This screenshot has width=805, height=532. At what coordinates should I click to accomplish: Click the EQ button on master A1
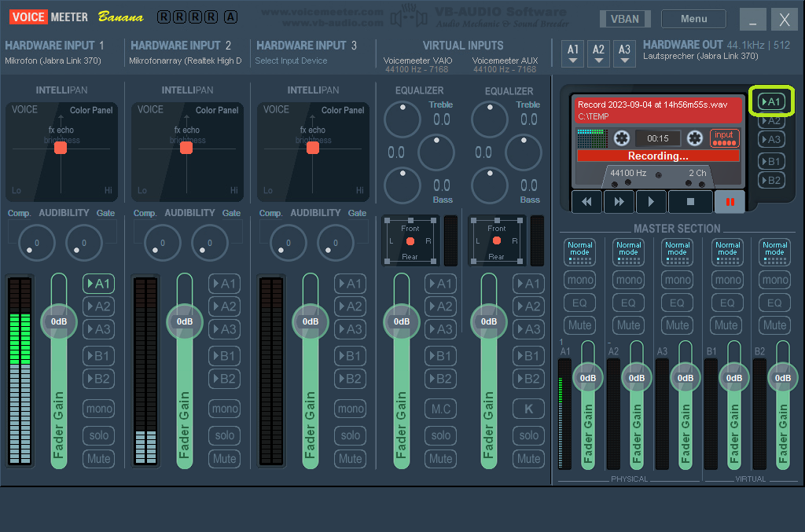(x=579, y=303)
